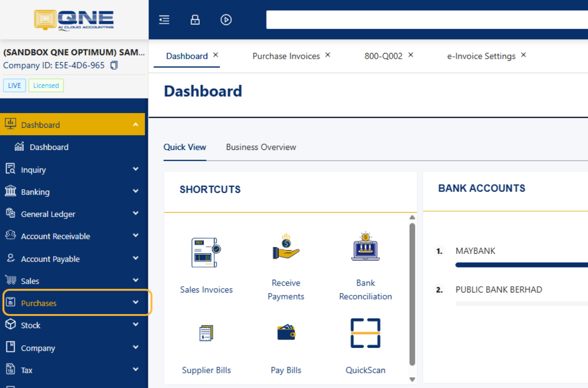Click the Account Payable person icon
588x388 pixels.
coord(10,258)
